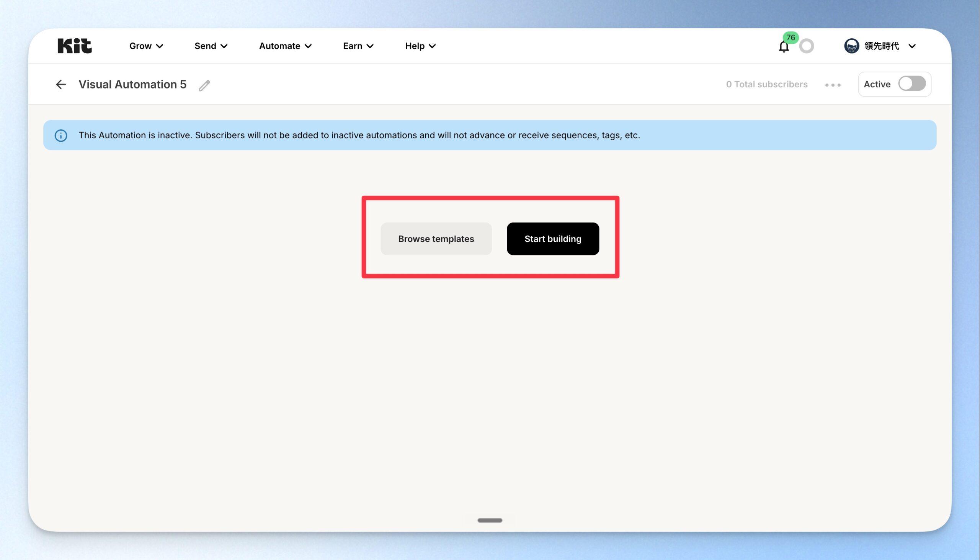Toggle the Active switch on

tap(911, 84)
